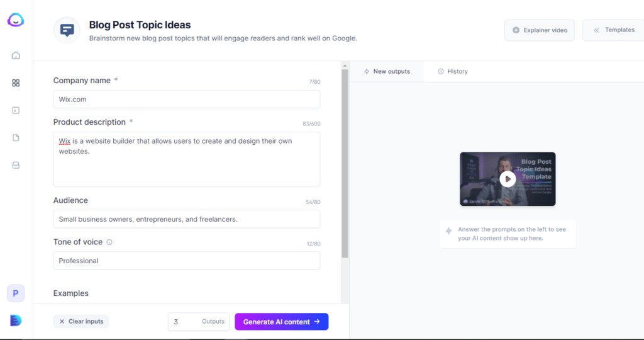The height and width of the screenshot is (340, 644).
Task: Open the purple P profile avatar
Action: coord(16,293)
